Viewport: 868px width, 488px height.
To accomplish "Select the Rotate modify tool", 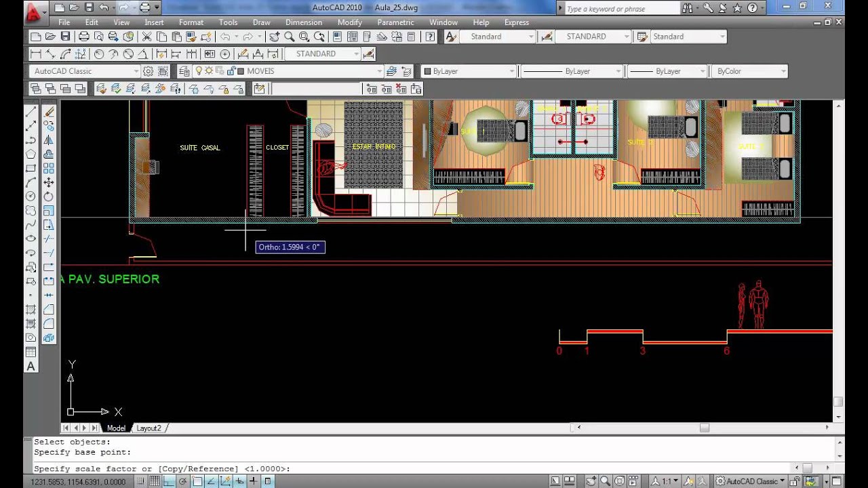I will pyautogui.click(x=49, y=197).
